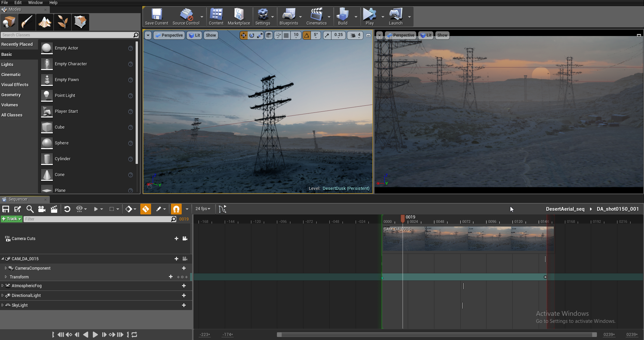Expand the DirectionalLight track
644x340 pixels.
pyautogui.click(x=3, y=296)
